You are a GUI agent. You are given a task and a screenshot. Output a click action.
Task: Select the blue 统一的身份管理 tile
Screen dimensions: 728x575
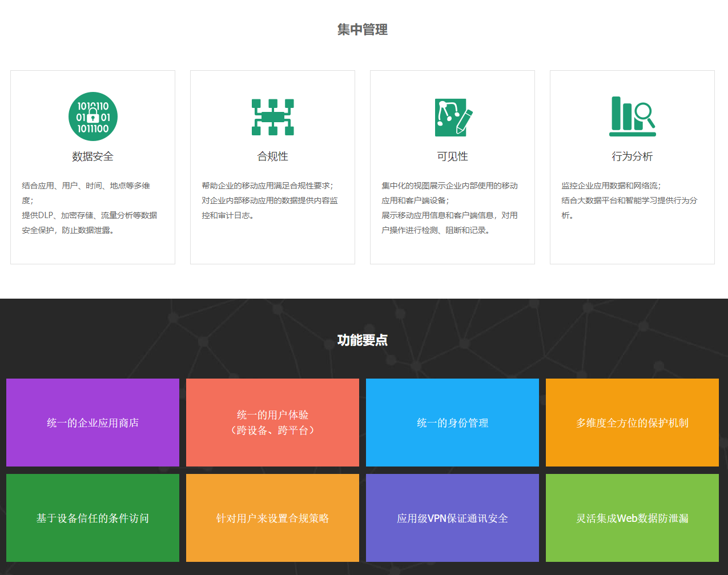coord(452,423)
